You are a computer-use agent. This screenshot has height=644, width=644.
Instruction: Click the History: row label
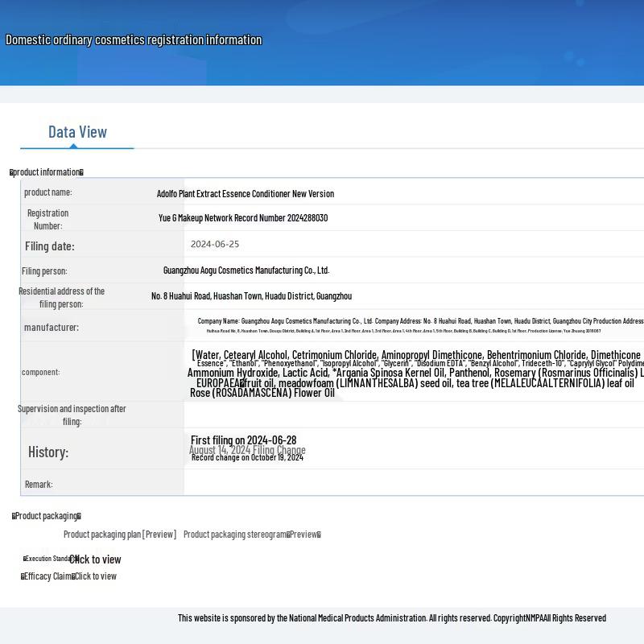point(48,452)
